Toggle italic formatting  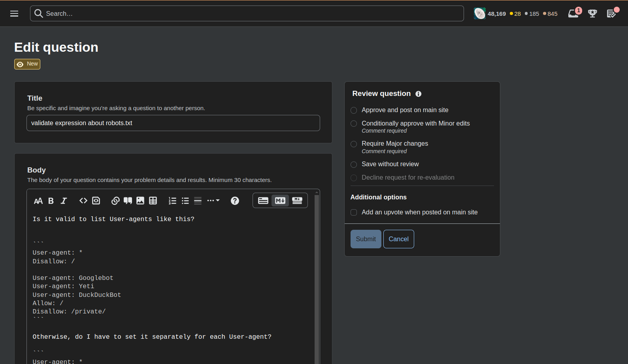point(64,201)
